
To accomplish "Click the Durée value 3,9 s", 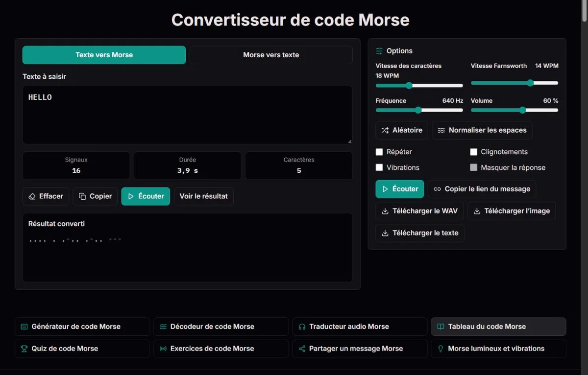I will 187,170.
